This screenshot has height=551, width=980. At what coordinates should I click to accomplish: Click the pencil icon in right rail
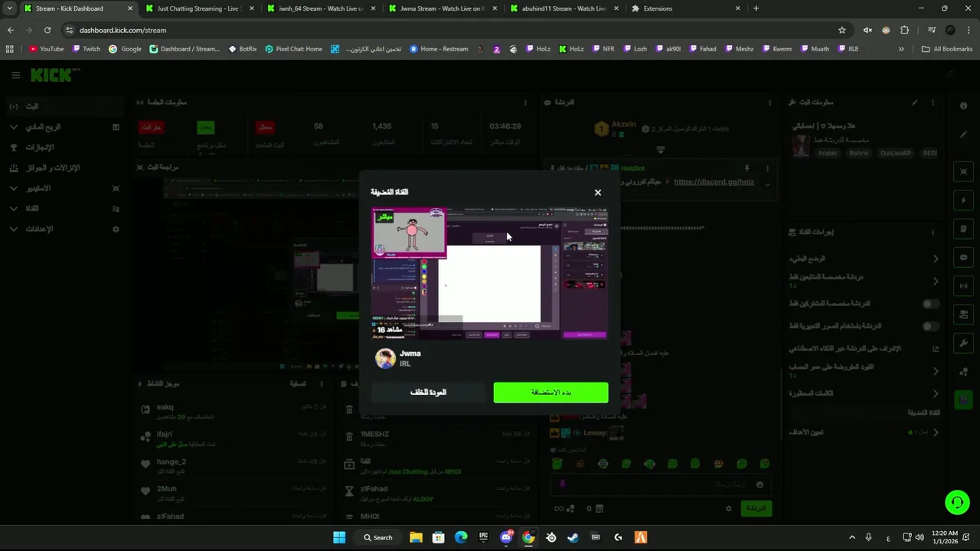(964, 135)
